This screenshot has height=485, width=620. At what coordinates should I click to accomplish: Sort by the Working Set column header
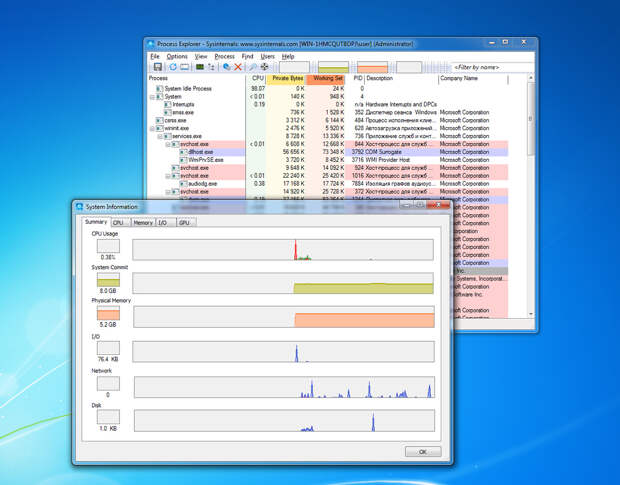326,78
